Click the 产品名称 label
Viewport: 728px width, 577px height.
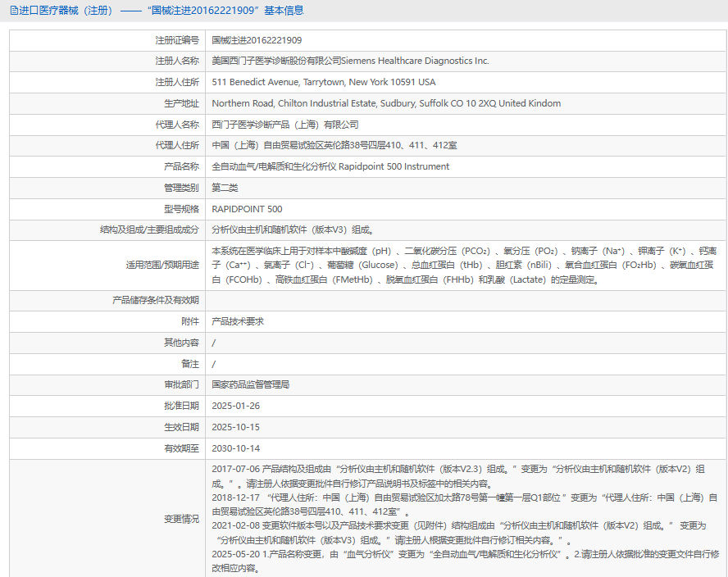181,166
